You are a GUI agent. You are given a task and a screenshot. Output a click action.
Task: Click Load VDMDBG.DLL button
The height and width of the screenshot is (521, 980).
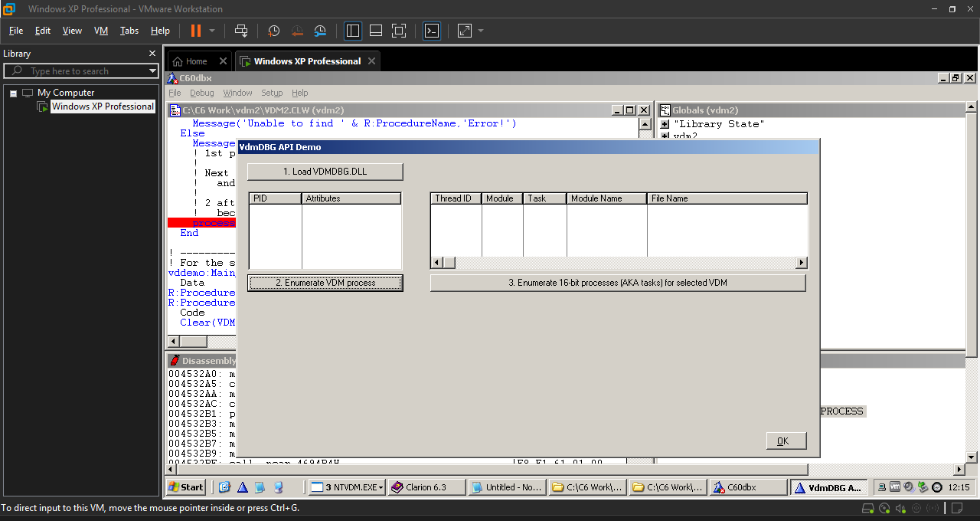tap(325, 172)
